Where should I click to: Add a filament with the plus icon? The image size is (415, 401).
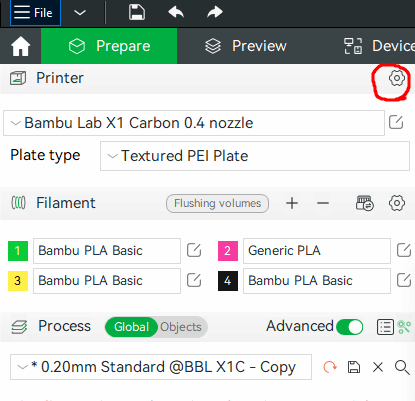[x=292, y=203]
